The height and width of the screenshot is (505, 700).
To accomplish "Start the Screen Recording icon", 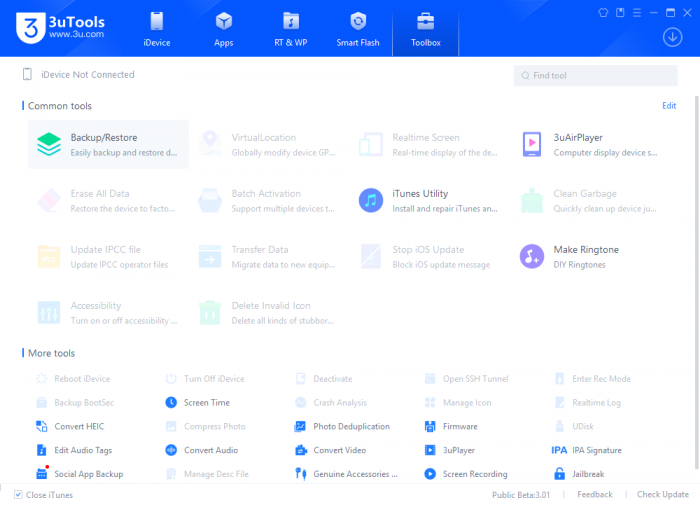I will 430,474.
